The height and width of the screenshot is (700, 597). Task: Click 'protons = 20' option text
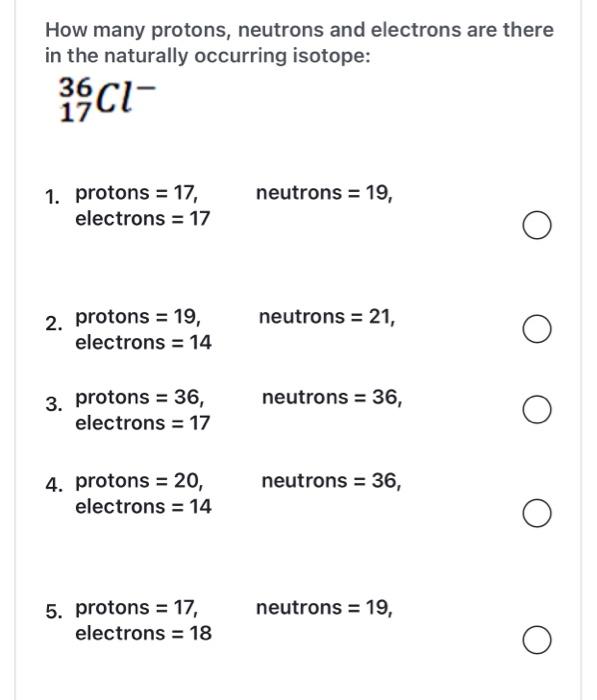[x=139, y=481]
